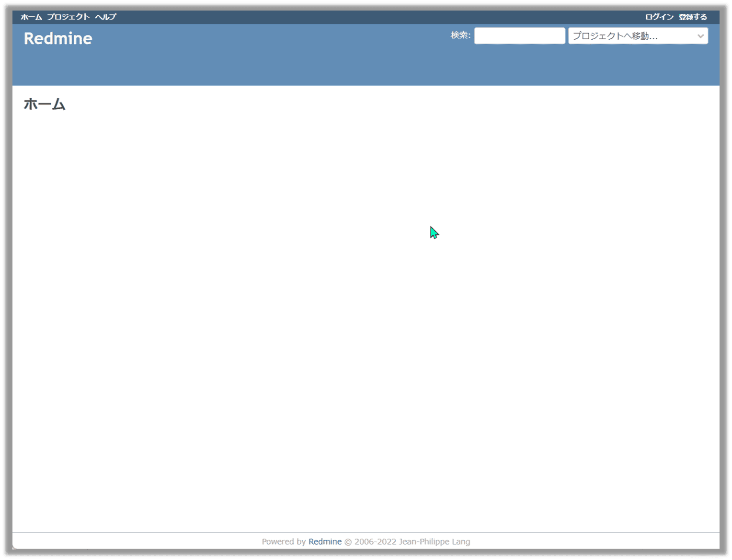The height and width of the screenshot is (560, 732).
Task: Open the プロジェクト menu in top navigation
Action: pyautogui.click(x=68, y=17)
